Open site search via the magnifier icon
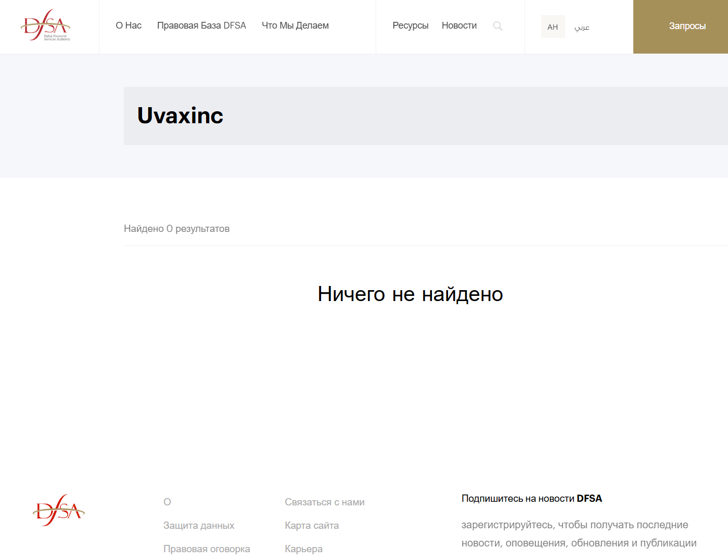728x560 pixels. click(x=497, y=26)
